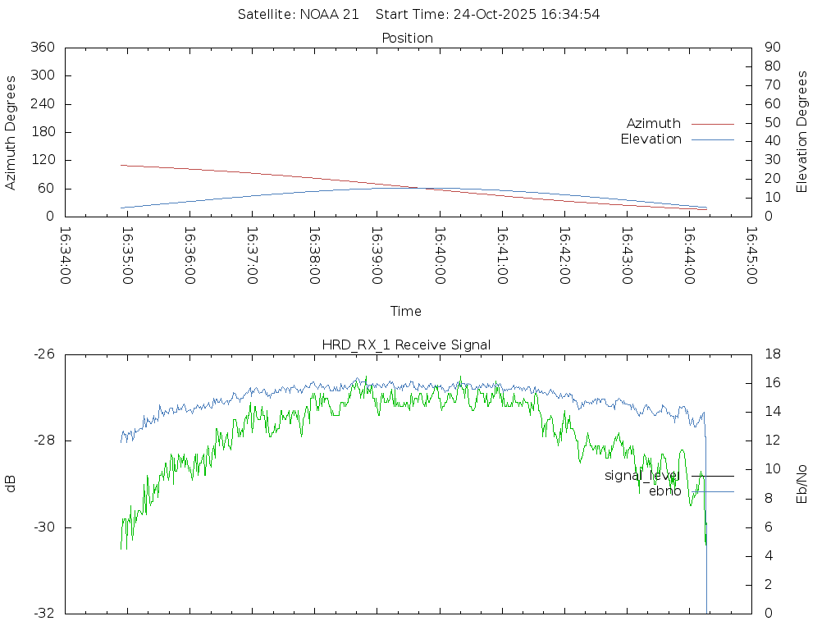Click the ebno legend label

(x=664, y=491)
